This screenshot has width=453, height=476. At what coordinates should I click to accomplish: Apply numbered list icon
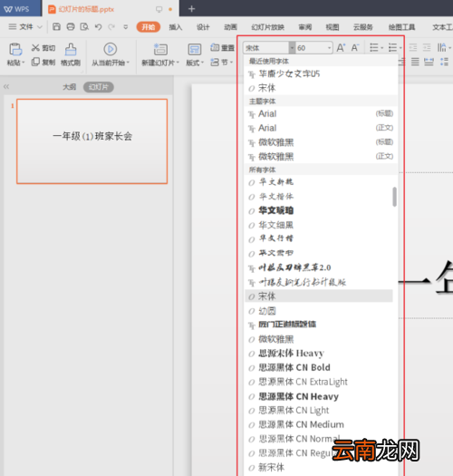coord(392,48)
